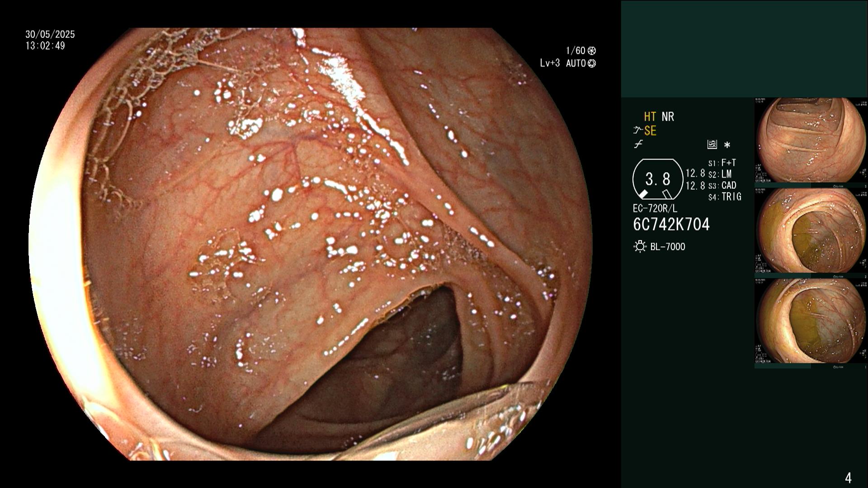Open the second captured thumbnail image
The width and height of the screenshot is (868, 488).
811,231
